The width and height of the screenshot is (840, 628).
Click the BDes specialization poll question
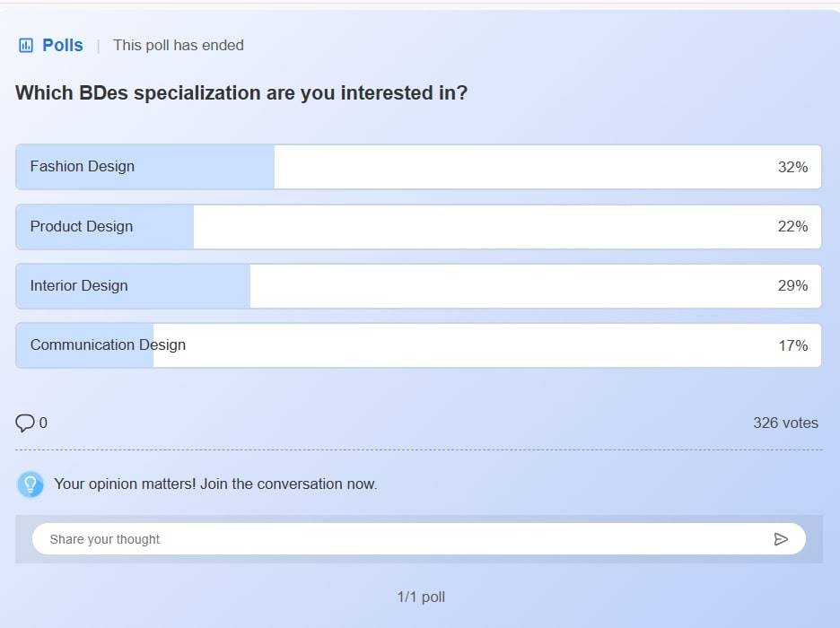pos(241,93)
